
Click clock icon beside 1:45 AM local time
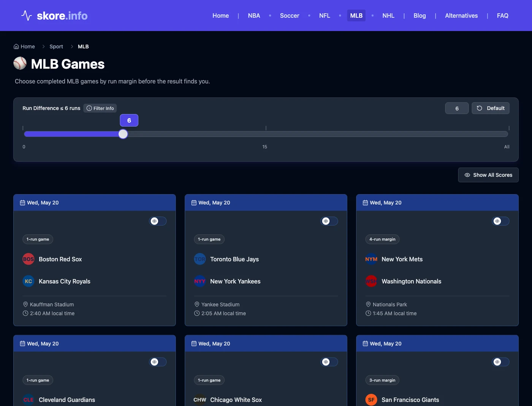pyautogui.click(x=368, y=313)
